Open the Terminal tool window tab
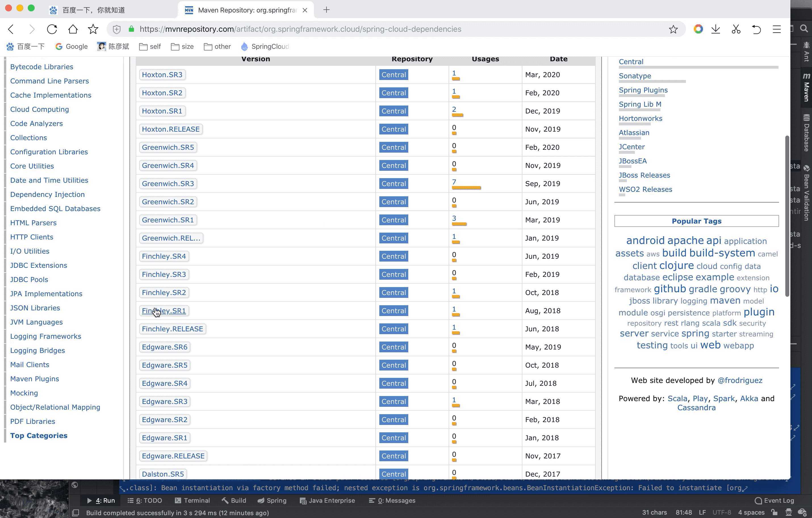Screen dimensions: 812x518 pos(192,501)
